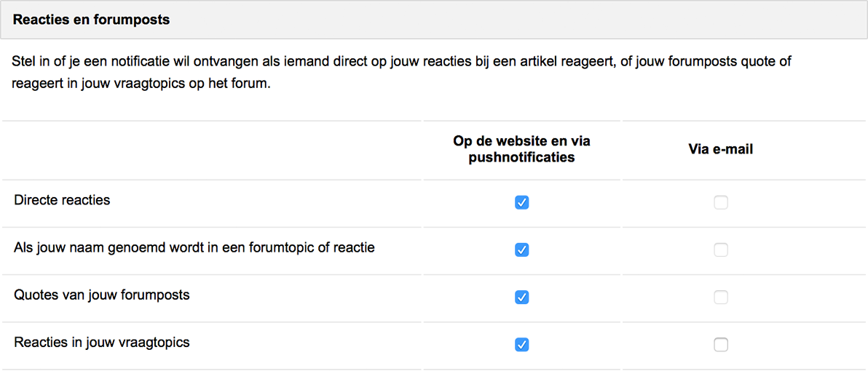
Task: Click the grey title bar right of the heading
Action: 510,20
